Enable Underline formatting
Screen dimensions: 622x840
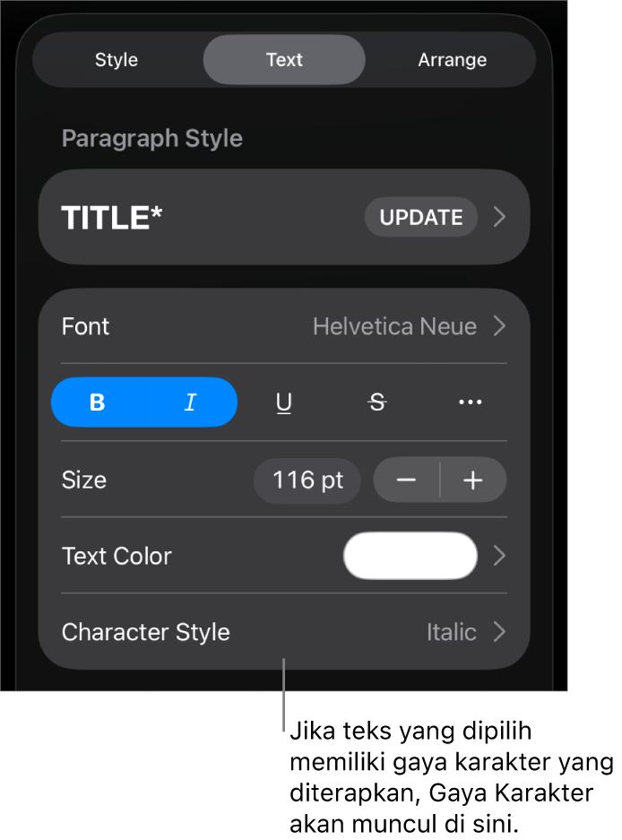point(284,403)
